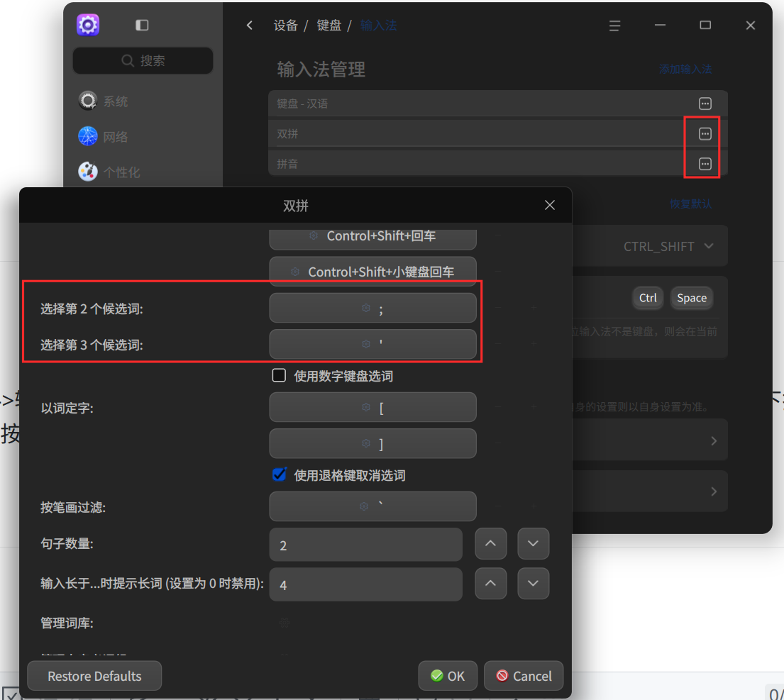Confirm with the OK button

[448, 676]
